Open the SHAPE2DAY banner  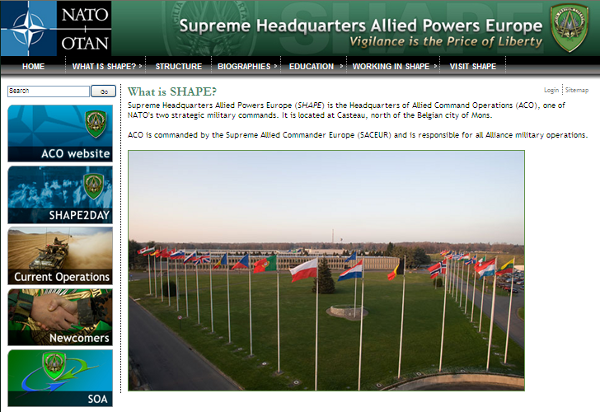60,195
